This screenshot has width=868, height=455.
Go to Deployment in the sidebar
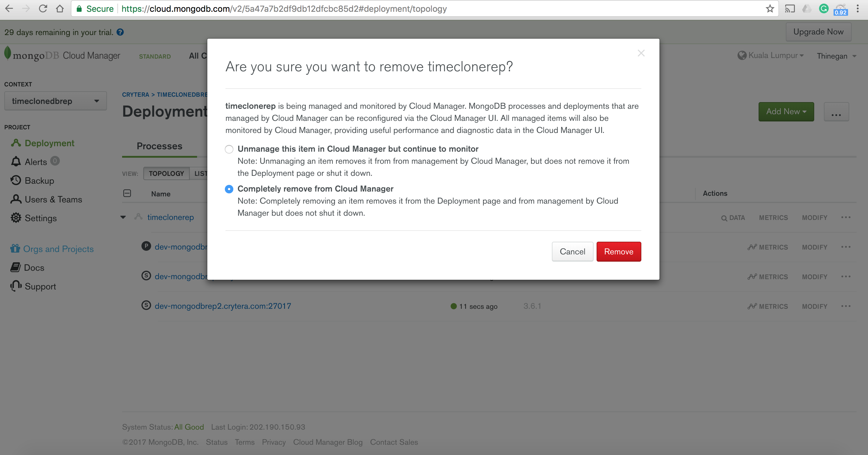pyautogui.click(x=43, y=143)
